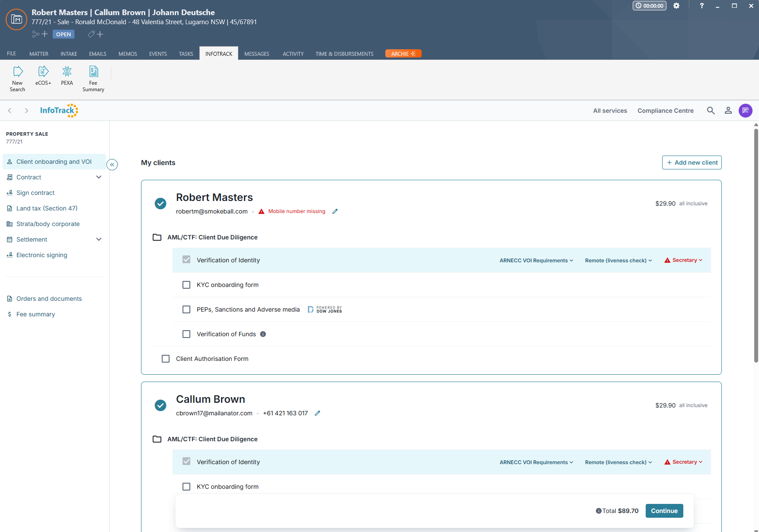
Task: Tick Robert's KYC onboarding form checkbox
Action: 186,285
